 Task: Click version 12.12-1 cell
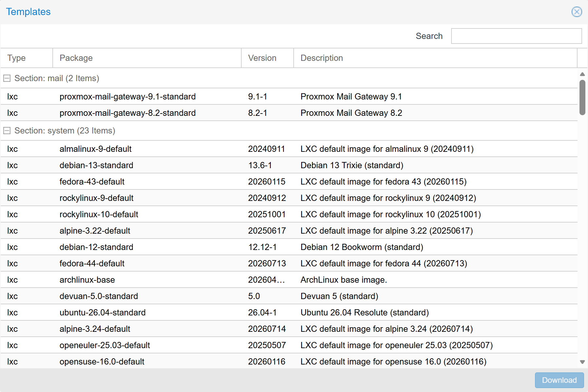(x=262, y=247)
